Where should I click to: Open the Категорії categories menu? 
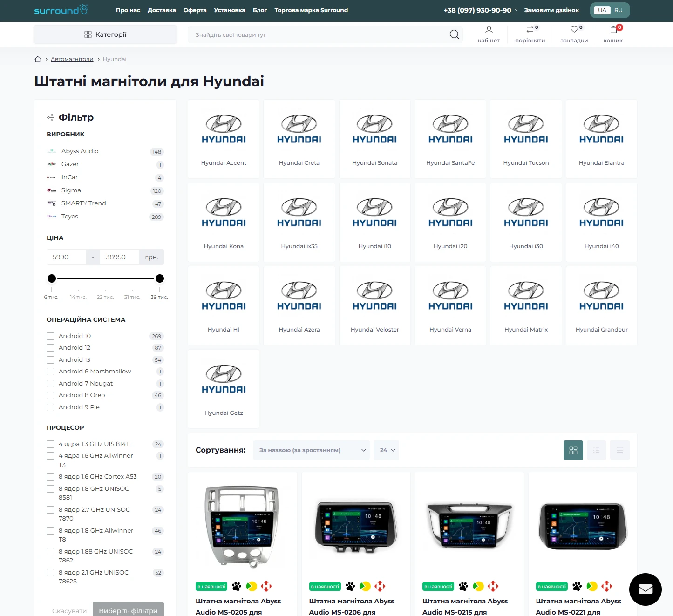(105, 34)
